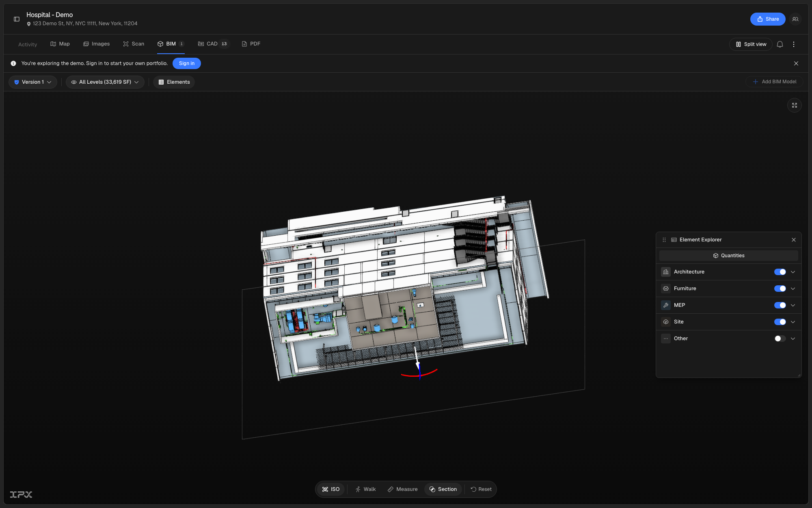Open the Quantities view in Element Explorer
This screenshot has height=508, width=812.
[729, 256]
